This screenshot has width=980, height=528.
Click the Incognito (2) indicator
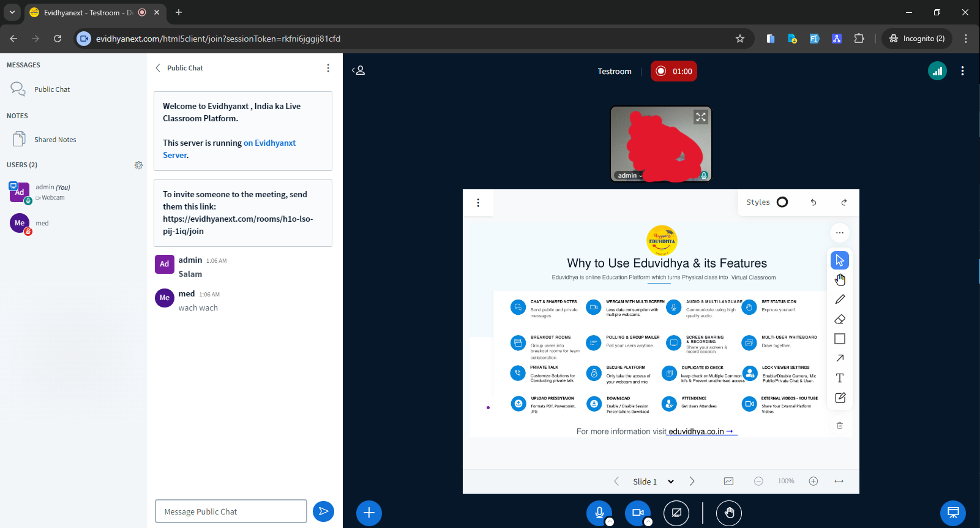coord(917,39)
